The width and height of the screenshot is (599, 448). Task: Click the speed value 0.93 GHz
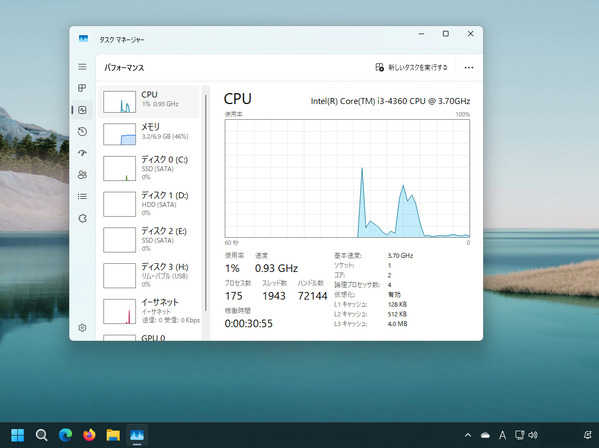(x=276, y=268)
